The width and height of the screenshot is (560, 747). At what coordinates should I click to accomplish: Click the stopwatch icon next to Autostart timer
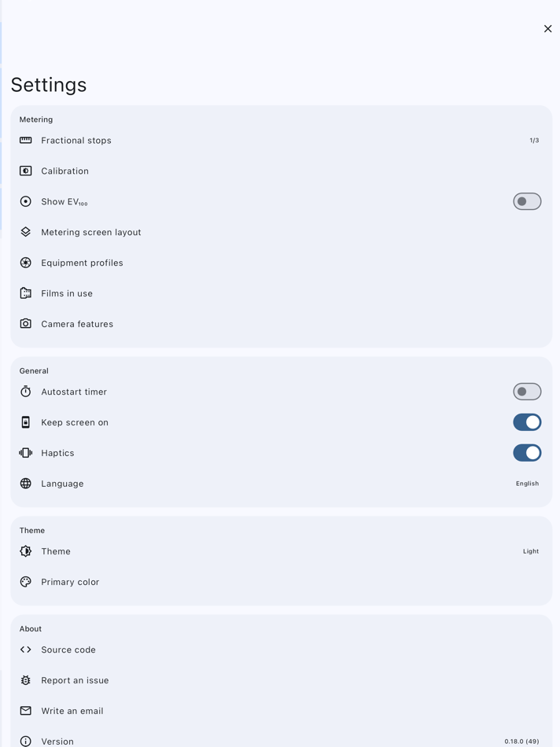[26, 392]
